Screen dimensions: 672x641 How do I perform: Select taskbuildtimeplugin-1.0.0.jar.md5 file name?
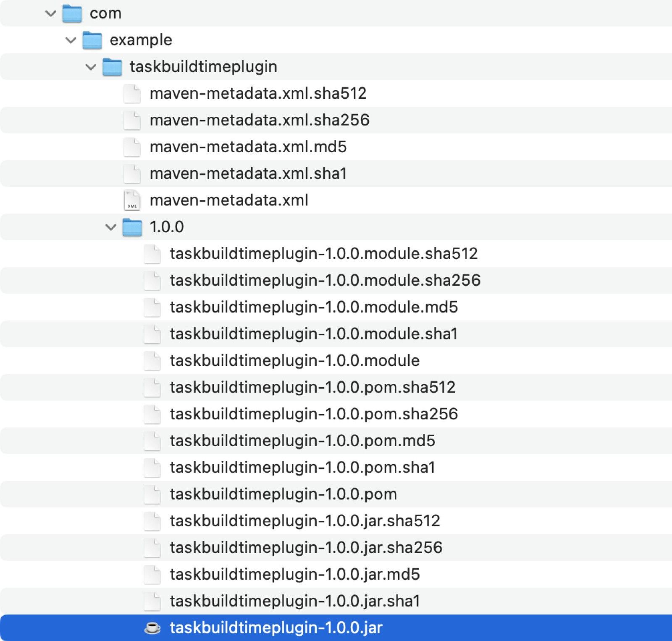point(295,575)
